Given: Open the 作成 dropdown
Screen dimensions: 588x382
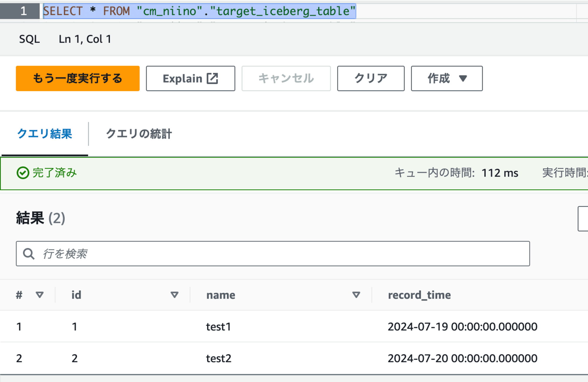Looking at the screenshot, I should pyautogui.click(x=447, y=78).
